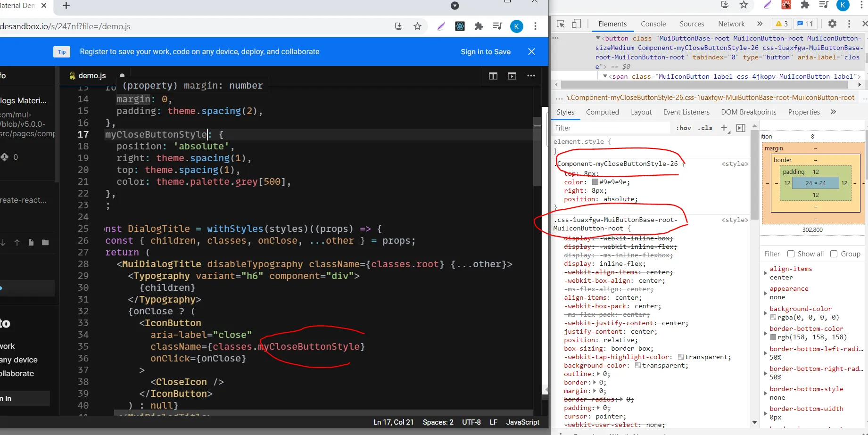Switch to the Sources tab
Image resolution: width=868 pixels, height=435 pixels.
click(x=692, y=24)
